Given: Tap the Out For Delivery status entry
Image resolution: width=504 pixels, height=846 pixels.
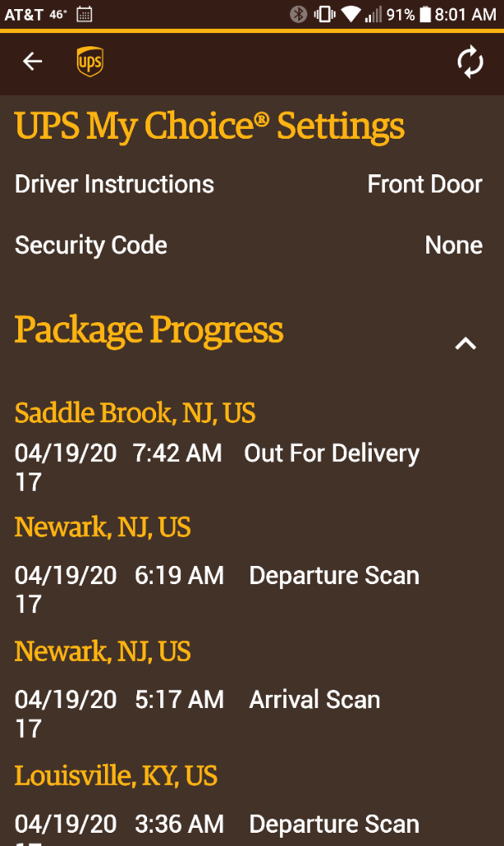Looking at the screenshot, I should click(x=332, y=454).
